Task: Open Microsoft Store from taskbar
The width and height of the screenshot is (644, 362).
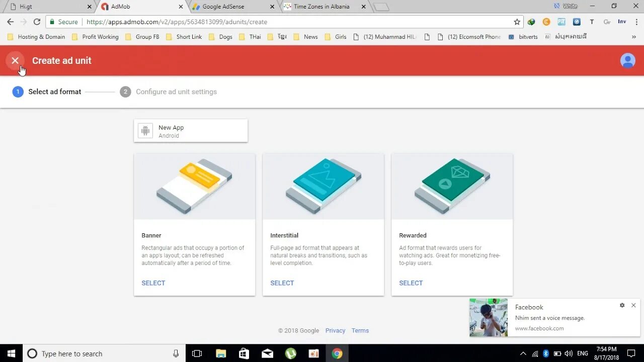Action: [x=244, y=353]
